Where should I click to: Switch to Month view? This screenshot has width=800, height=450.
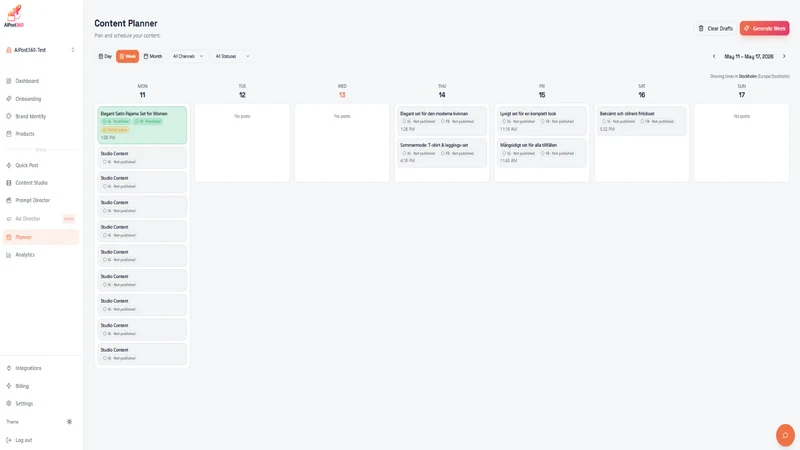point(153,57)
